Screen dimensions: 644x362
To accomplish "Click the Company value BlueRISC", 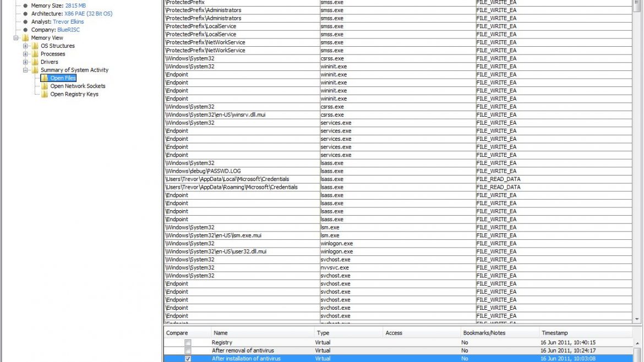I will pos(69,30).
